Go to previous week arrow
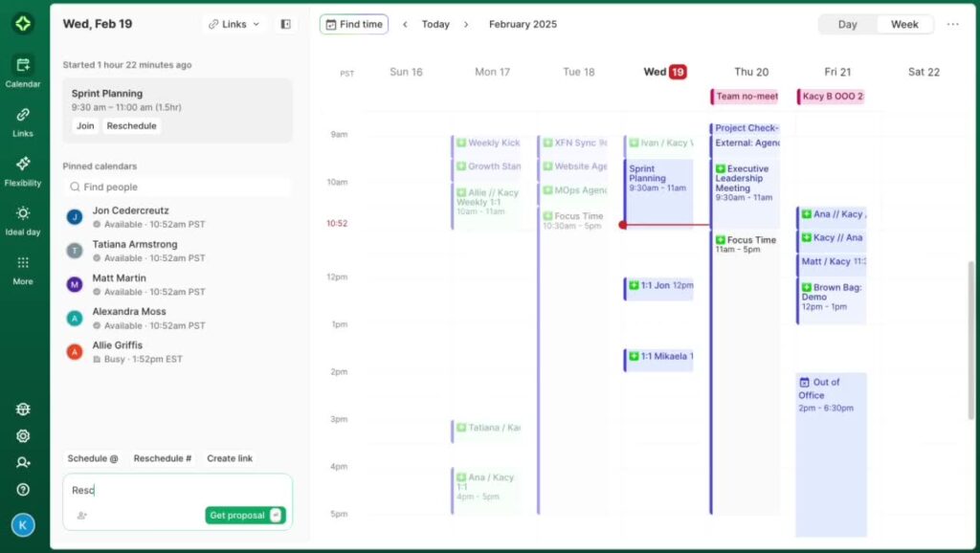The image size is (980, 553). [x=405, y=24]
